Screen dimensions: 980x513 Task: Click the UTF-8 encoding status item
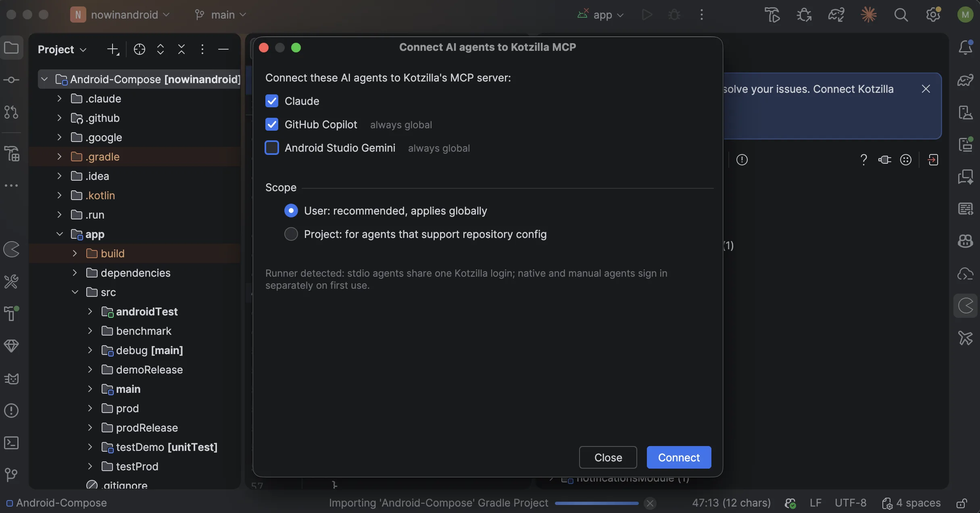[851, 503]
